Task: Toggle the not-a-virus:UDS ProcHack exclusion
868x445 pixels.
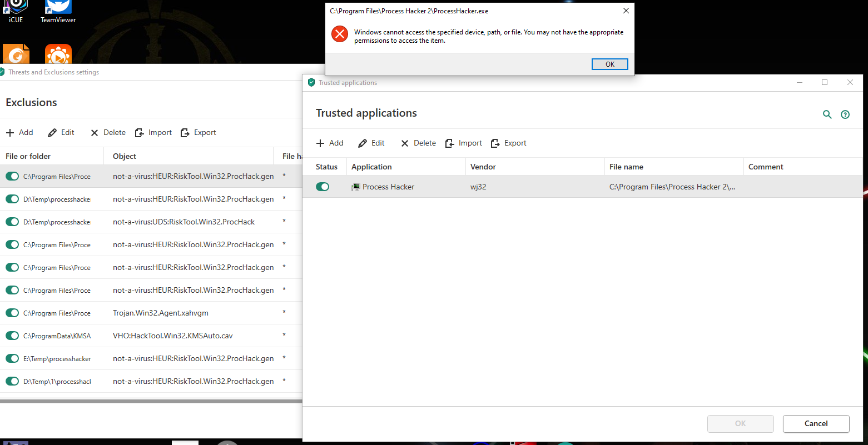Action: 12,222
